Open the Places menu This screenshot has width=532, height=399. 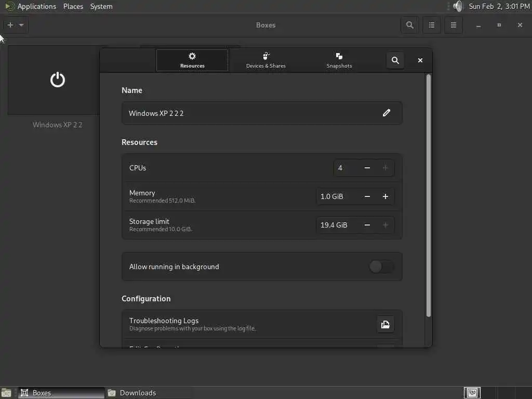point(73,6)
